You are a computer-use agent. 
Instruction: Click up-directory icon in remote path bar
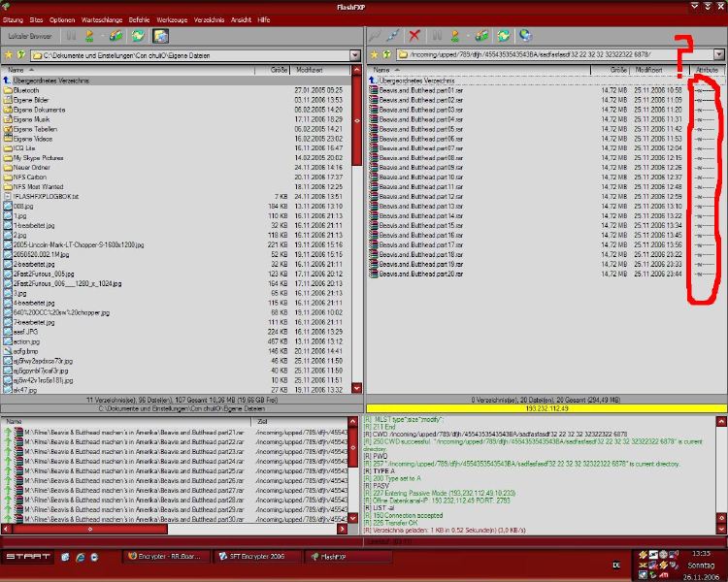click(386, 54)
